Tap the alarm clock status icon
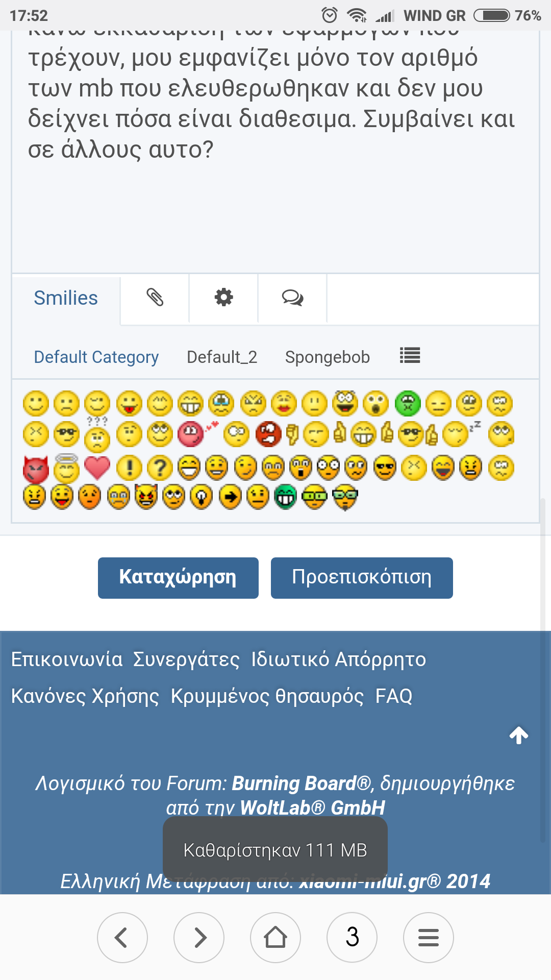Viewport: 551px width, 980px height. (x=330, y=15)
